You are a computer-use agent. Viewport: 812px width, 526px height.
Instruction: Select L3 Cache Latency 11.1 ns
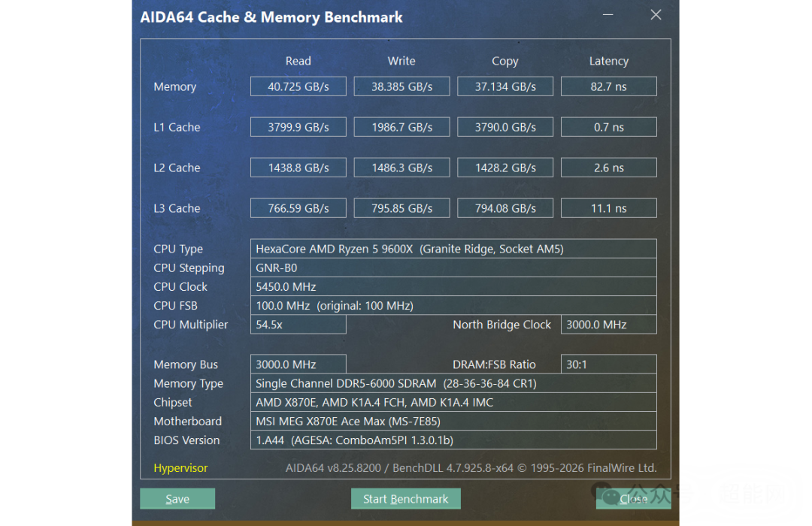[x=608, y=208]
